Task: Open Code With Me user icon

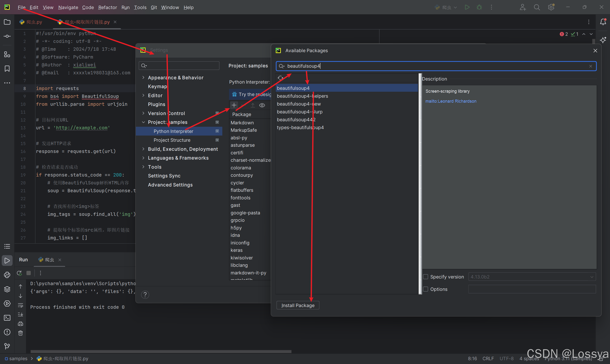Action: pos(523,7)
